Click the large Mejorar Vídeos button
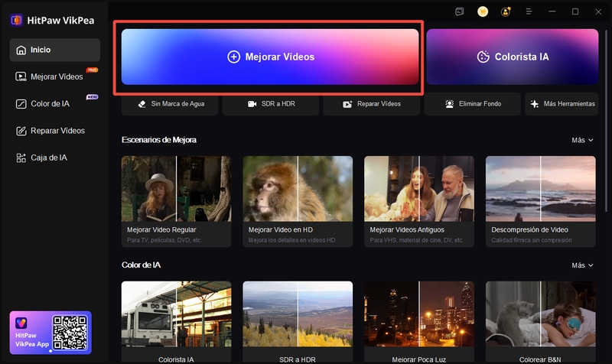Screen dimensions: 612x364 (270, 57)
